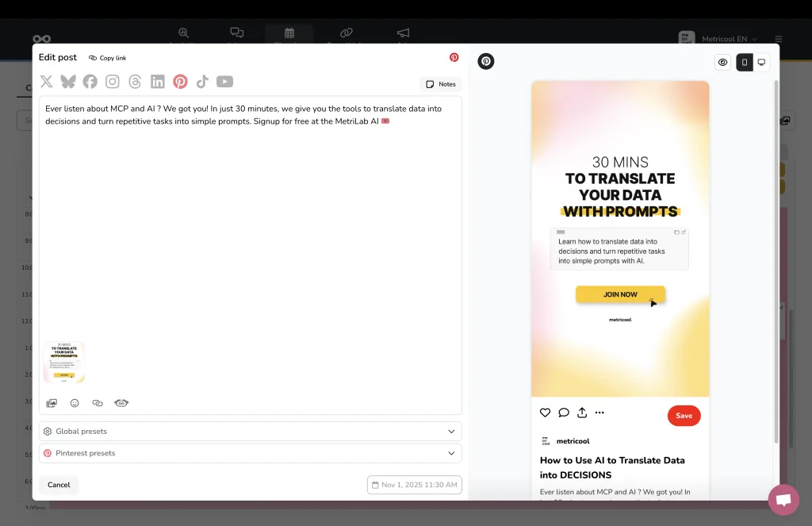This screenshot has height=526, width=812.
Task: Select the LinkedIn network icon
Action: 158,82
